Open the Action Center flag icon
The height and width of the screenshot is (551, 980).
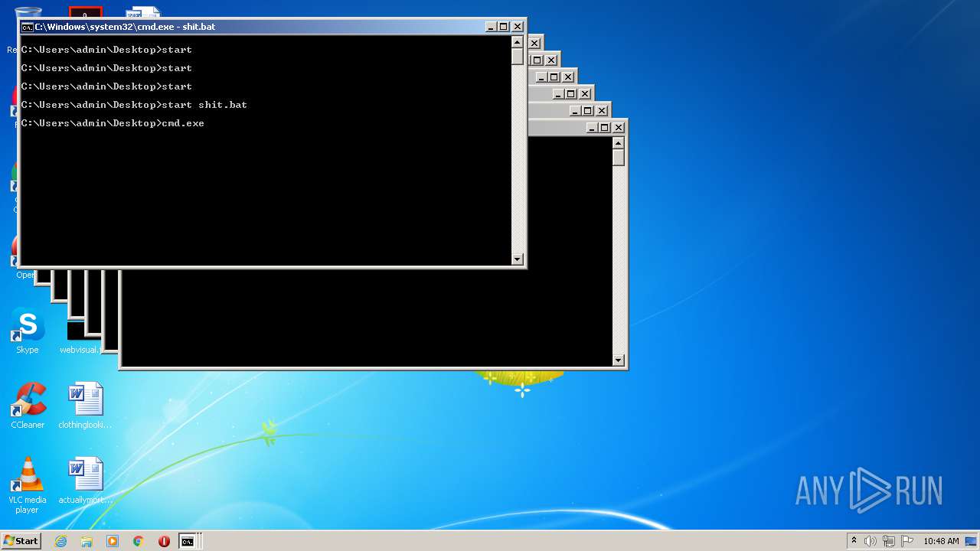click(x=907, y=541)
